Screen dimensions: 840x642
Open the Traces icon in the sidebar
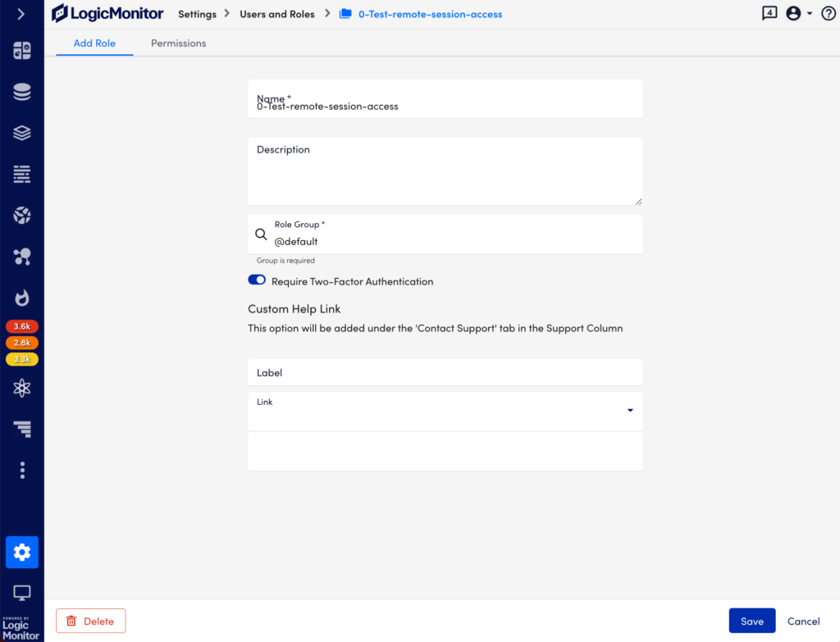[21, 216]
